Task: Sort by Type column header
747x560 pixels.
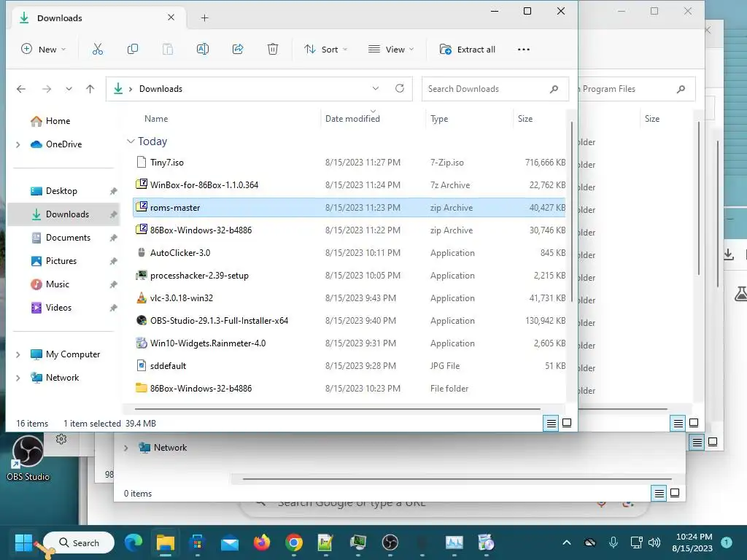Action: tap(439, 119)
